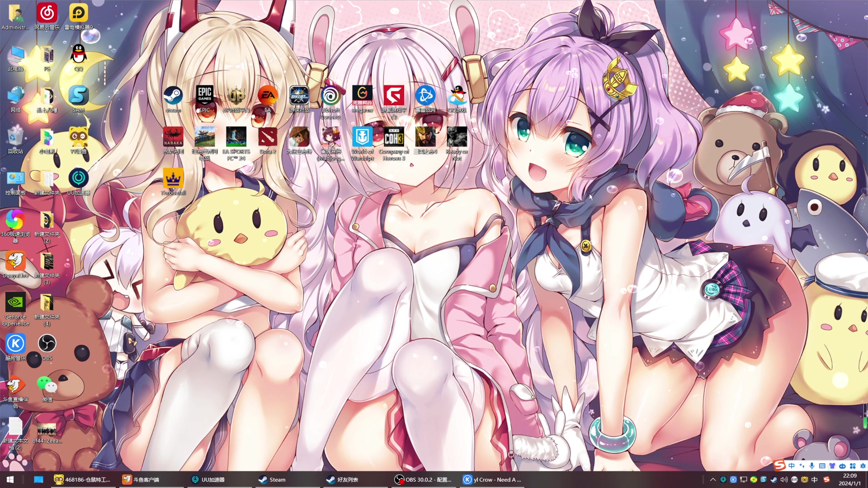Toggle Sogou punctuation mode button
The width and height of the screenshot is (868, 488).
pos(802,466)
